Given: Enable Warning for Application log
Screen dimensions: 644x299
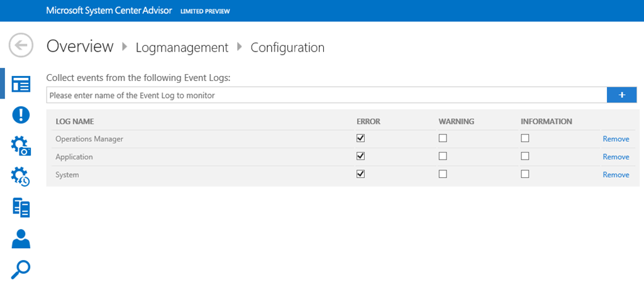Looking at the screenshot, I should click(443, 156).
